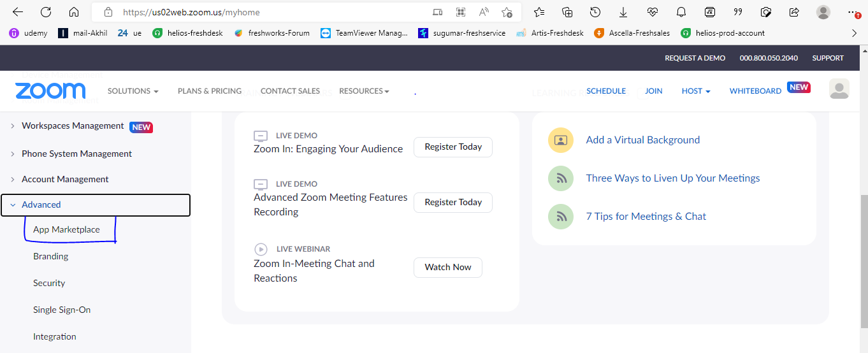Register Today for Zoom In: Engaging Your Audience
The width and height of the screenshot is (868, 353).
tap(453, 147)
